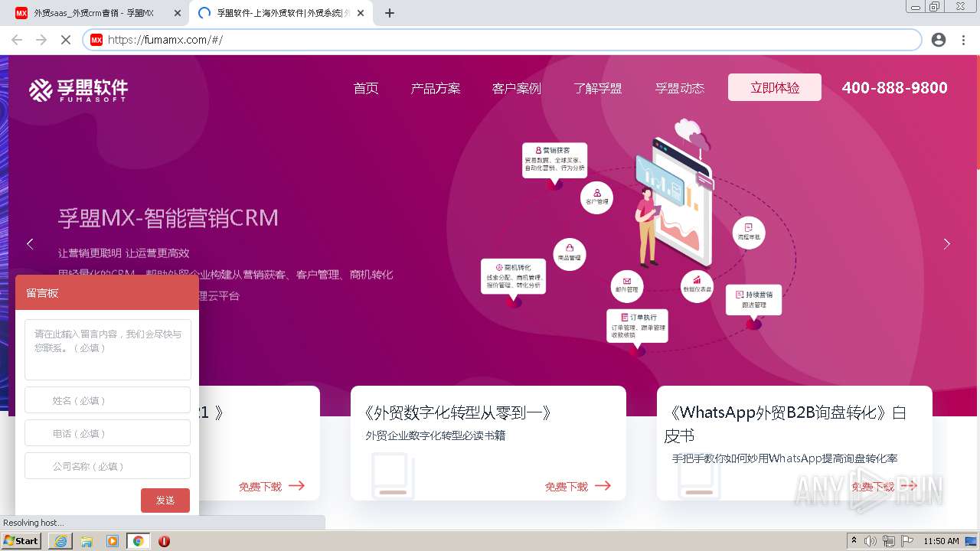
Task: Click the 订单执行 bubble
Action: pyautogui.click(x=637, y=326)
